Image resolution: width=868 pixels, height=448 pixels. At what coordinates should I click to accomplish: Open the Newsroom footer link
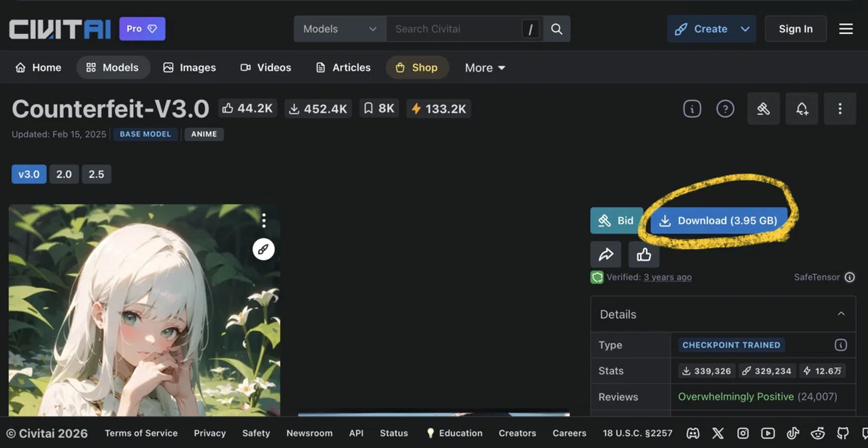(310, 433)
